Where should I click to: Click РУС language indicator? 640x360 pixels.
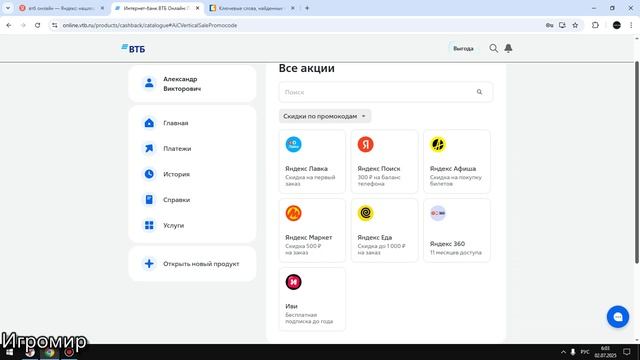pyautogui.click(x=585, y=352)
